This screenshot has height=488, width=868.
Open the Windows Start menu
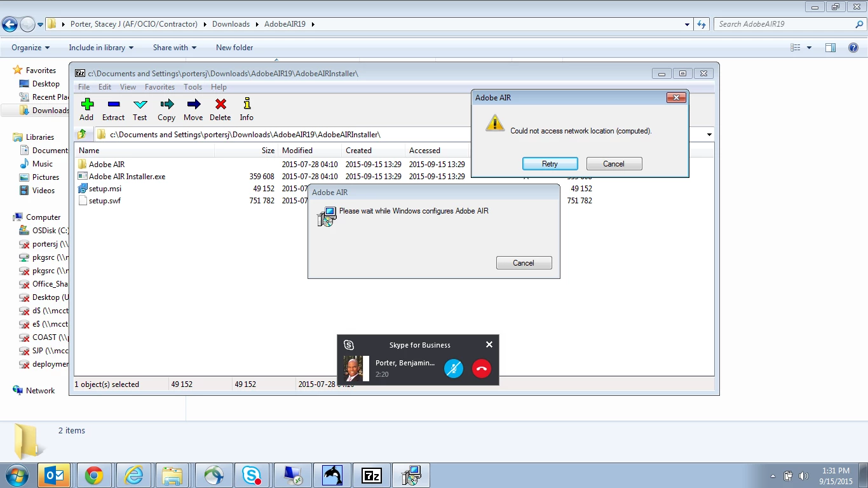coord(17,475)
